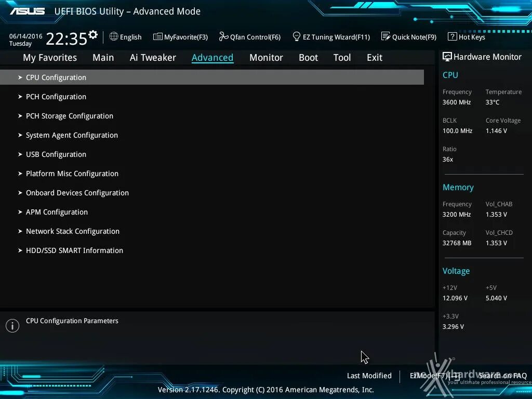
Task: Open Quick Note(F9) label
Action: [414, 37]
